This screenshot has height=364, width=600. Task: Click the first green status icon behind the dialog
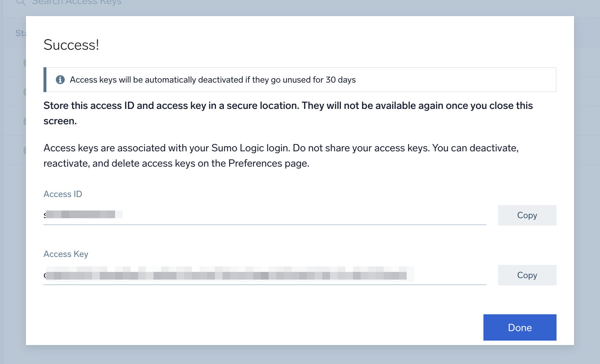click(24, 63)
